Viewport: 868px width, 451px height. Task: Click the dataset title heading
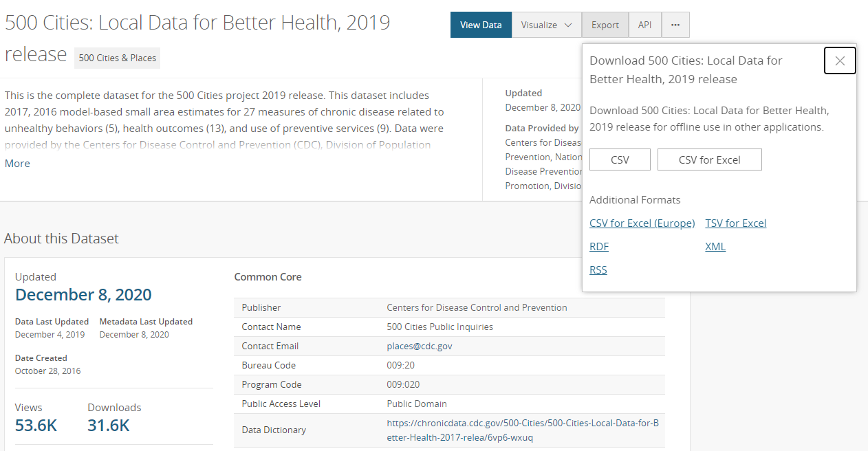tap(197, 23)
